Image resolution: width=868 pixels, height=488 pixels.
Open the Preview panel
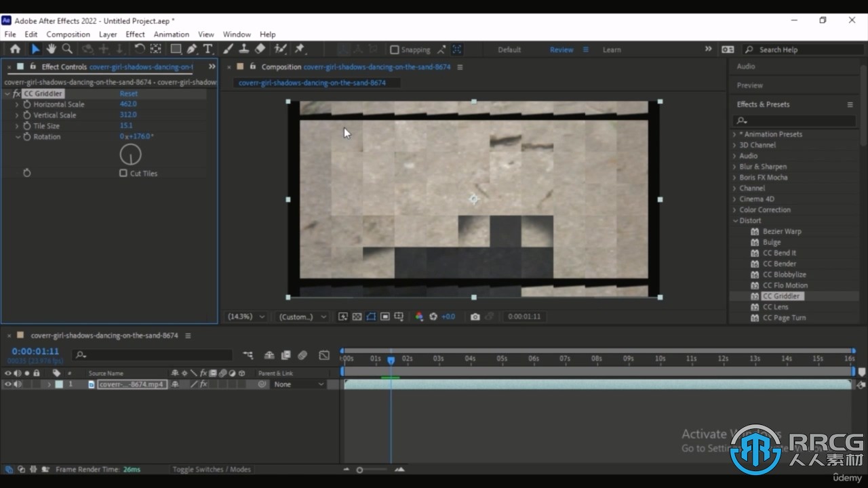pyautogui.click(x=750, y=85)
